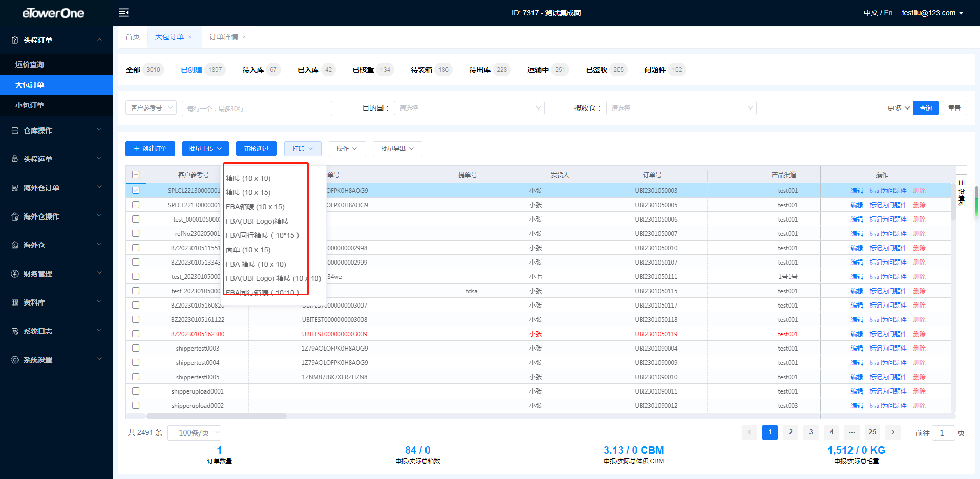
Task: Click the 审核通过 button
Action: [x=257, y=148]
